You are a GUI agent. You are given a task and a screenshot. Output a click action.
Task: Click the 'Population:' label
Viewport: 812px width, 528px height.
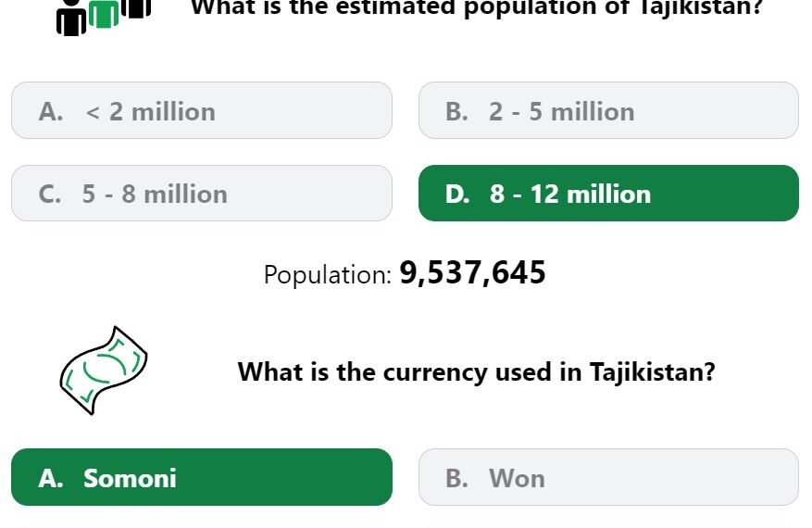click(x=328, y=274)
